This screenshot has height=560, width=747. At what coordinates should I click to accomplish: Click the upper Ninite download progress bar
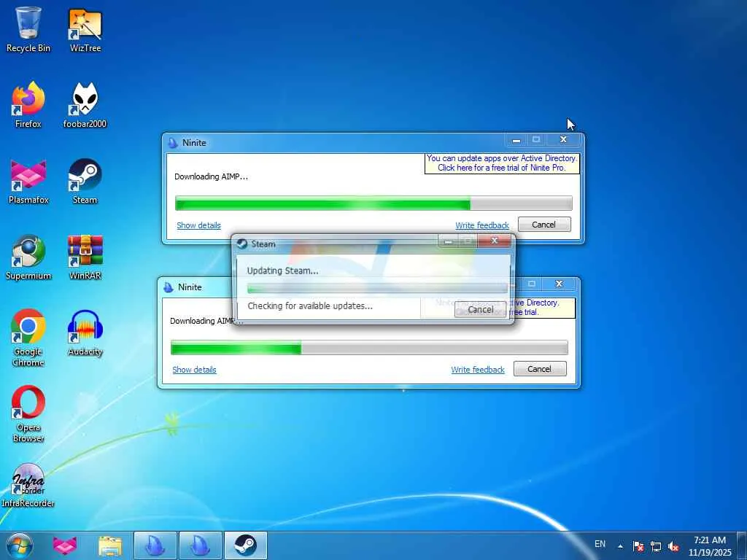373,203
